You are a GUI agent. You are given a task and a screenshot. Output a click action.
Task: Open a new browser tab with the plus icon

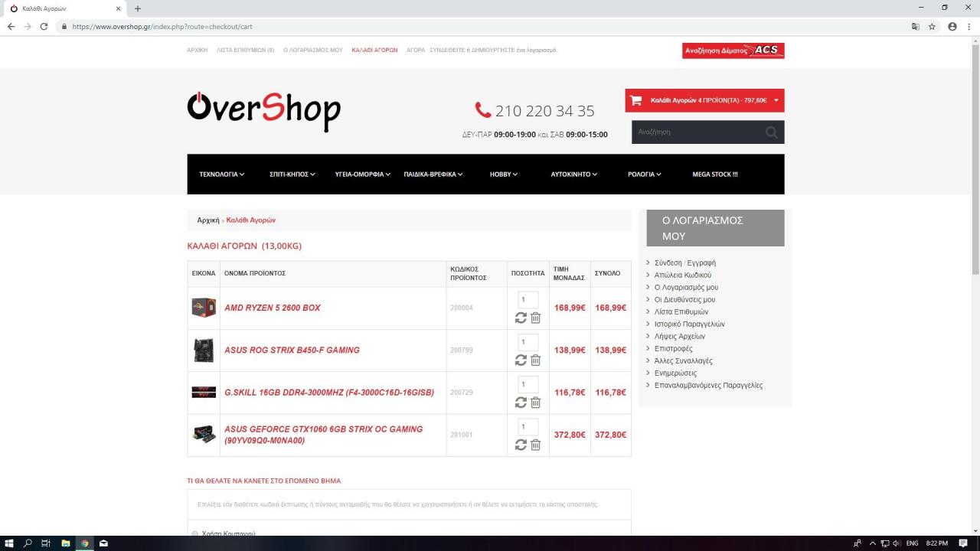(x=138, y=8)
